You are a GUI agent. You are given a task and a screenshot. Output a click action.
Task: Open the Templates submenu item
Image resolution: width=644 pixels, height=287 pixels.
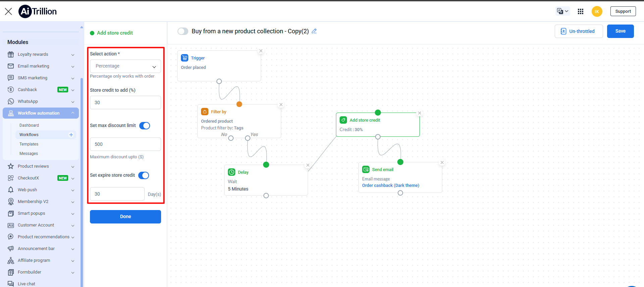coord(29,144)
